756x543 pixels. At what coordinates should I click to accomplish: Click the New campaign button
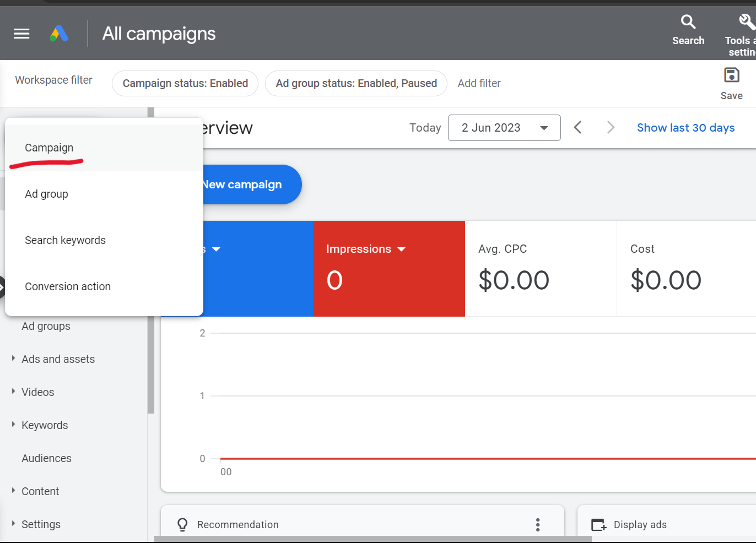(x=252, y=184)
